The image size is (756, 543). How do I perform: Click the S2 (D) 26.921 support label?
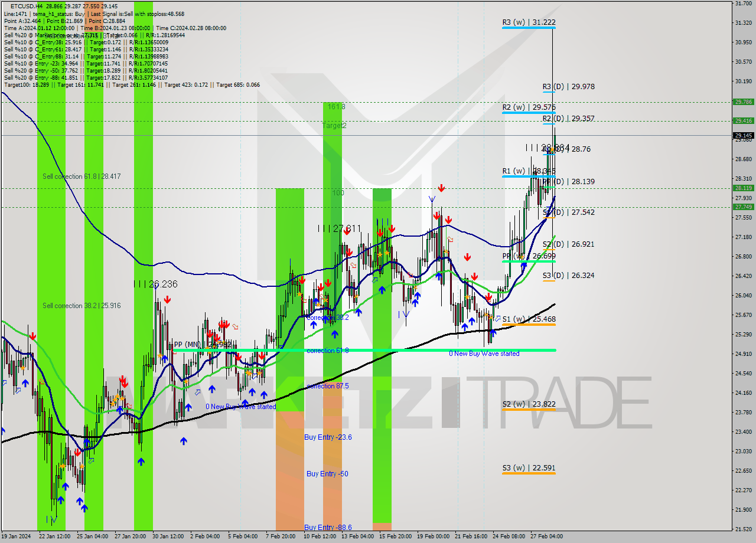point(568,244)
